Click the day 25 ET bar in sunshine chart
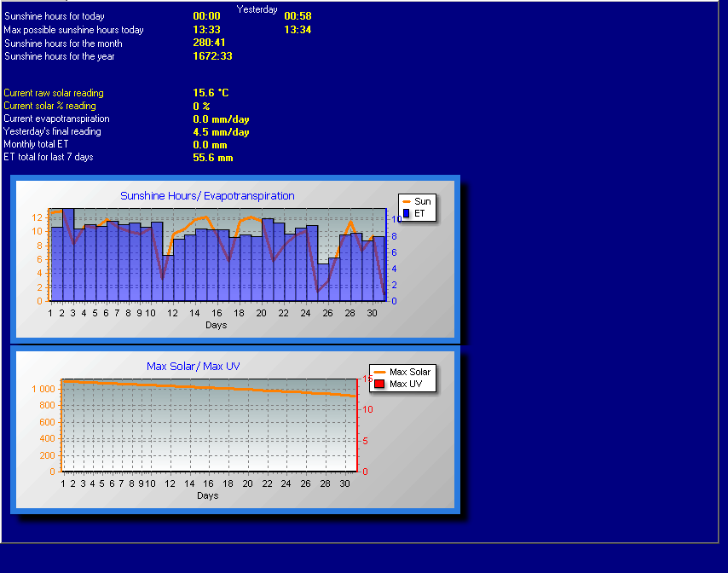This screenshot has height=573, width=728. pyautogui.click(x=324, y=283)
